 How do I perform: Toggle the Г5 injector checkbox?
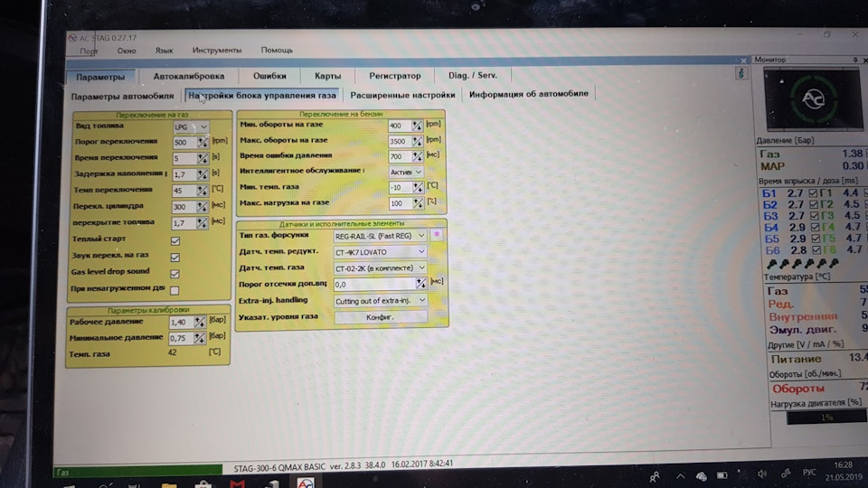816,239
